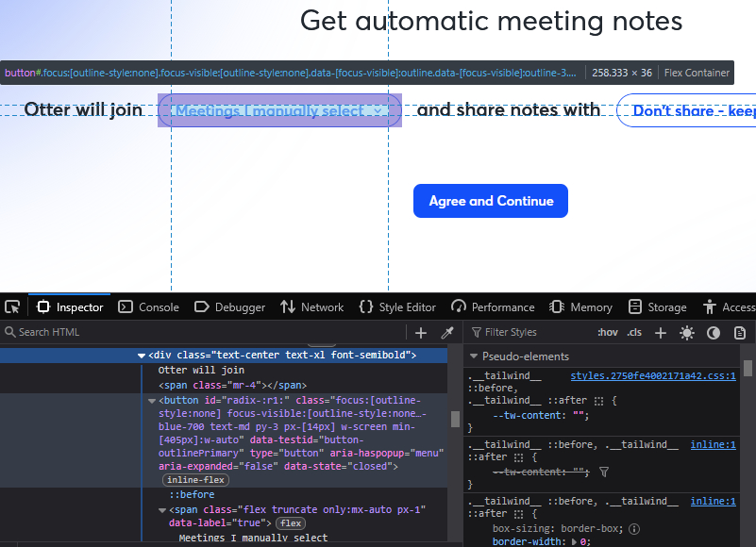Click the Agree and Continue button
Screen dimensions: 756x547
click(490, 201)
